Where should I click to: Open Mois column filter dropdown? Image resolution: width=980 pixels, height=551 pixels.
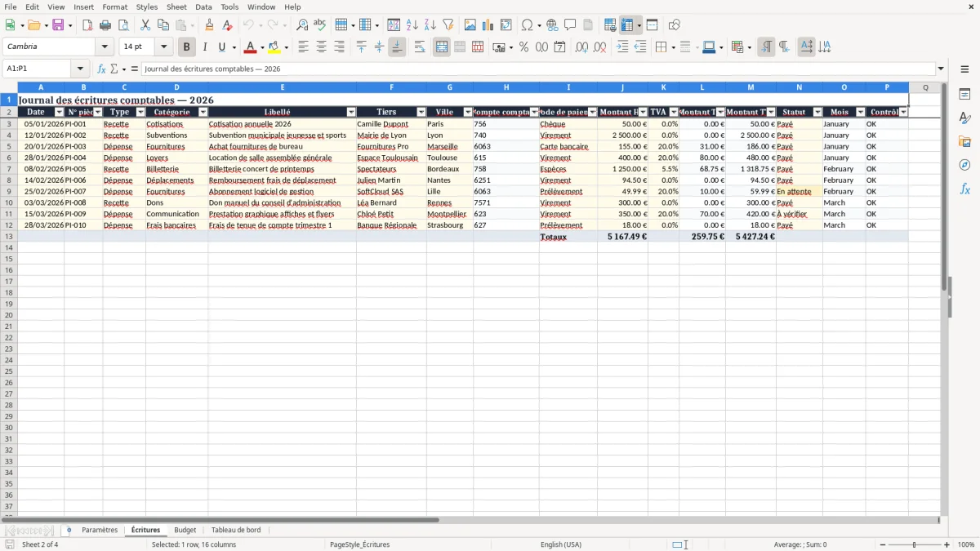click(861, 112)
